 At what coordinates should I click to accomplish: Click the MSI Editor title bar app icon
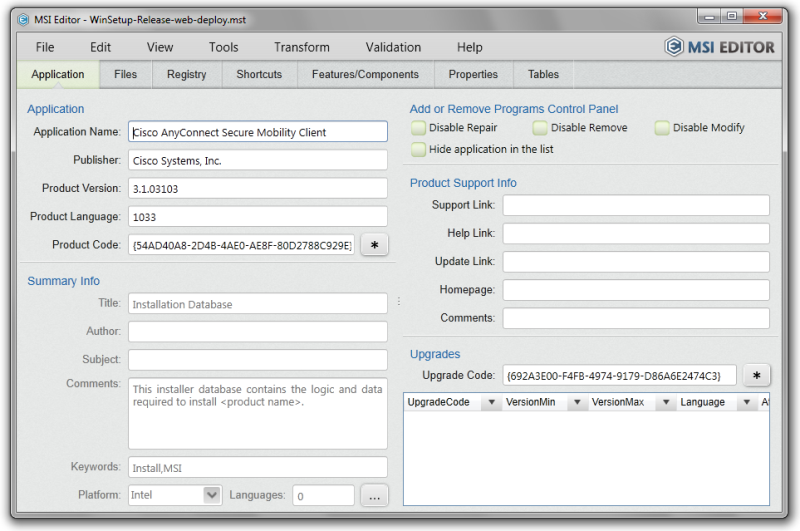23,20
